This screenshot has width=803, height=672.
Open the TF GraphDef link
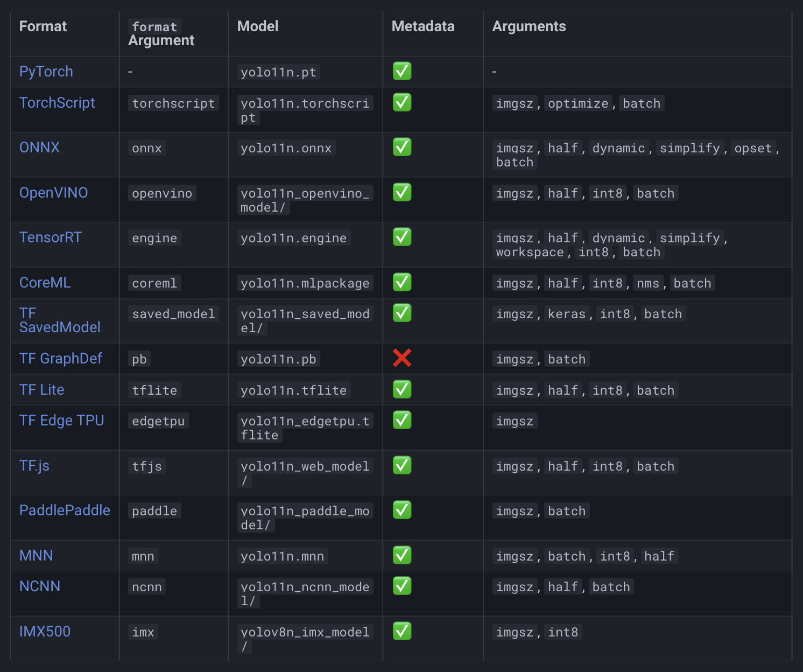coord(60,359)
